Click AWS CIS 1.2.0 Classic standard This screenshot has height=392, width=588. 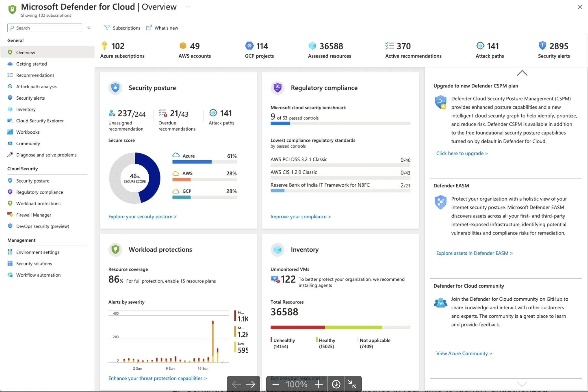[340, 174]
